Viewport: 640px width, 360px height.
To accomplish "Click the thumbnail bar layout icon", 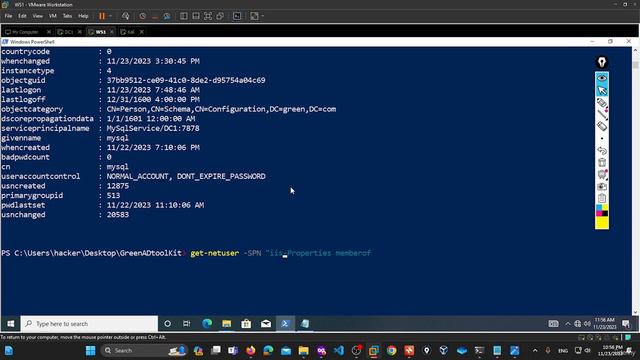I will pos(196,16).
